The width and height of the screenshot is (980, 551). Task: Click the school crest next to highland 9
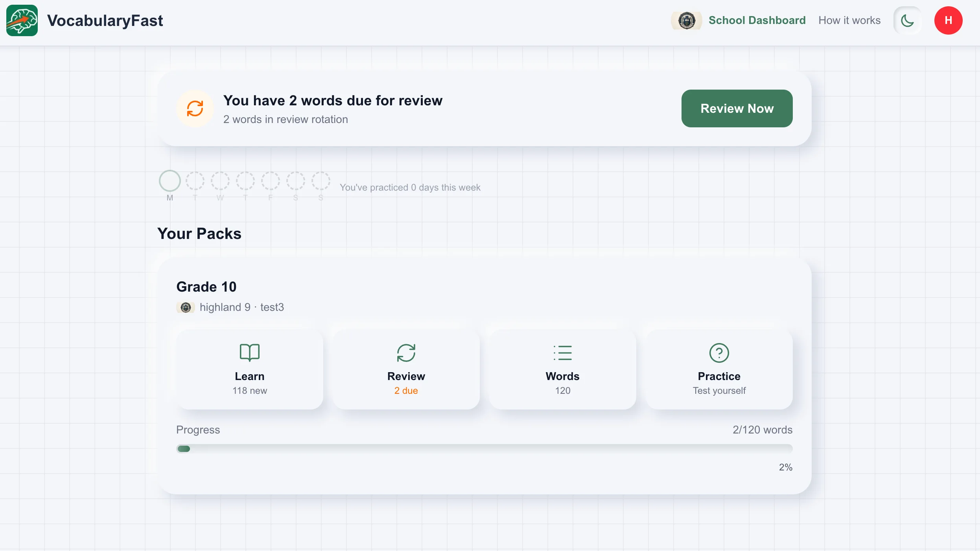pyautogui.click(x=185, y=308)
